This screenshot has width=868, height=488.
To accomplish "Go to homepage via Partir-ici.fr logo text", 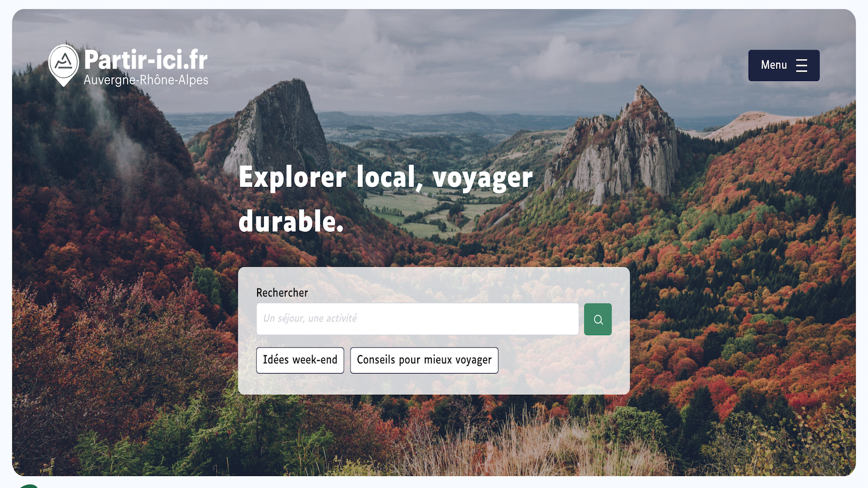I will (x=146, y=60).
